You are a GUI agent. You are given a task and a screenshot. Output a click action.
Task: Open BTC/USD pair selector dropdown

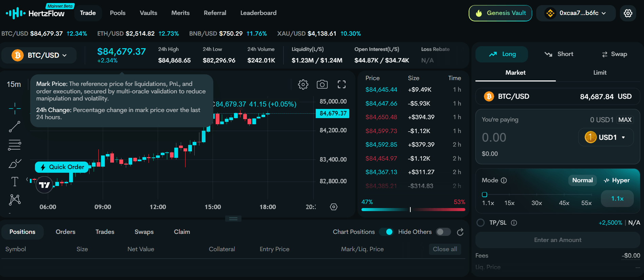39,55
